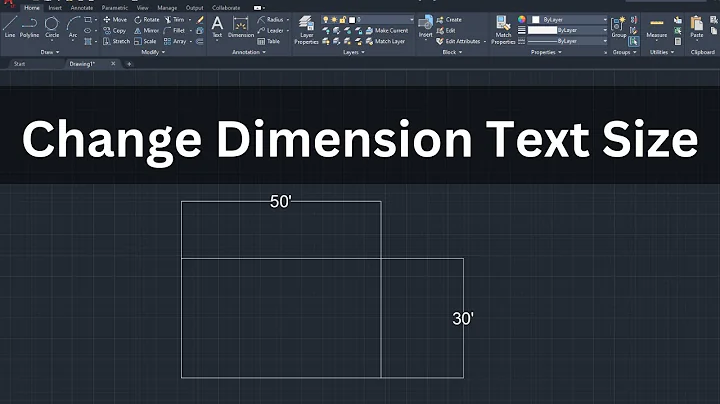
Task: Click Match Properties tool
Action: 503,29
